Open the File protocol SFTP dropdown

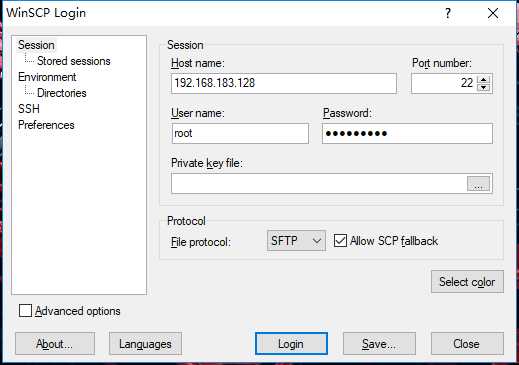[296, 241]
